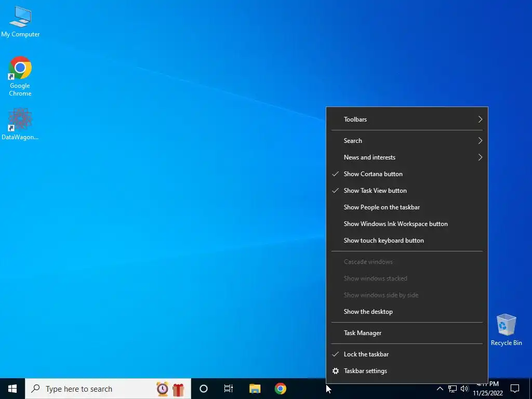Select the Recycle Bin desktop icon

[506, 330]
